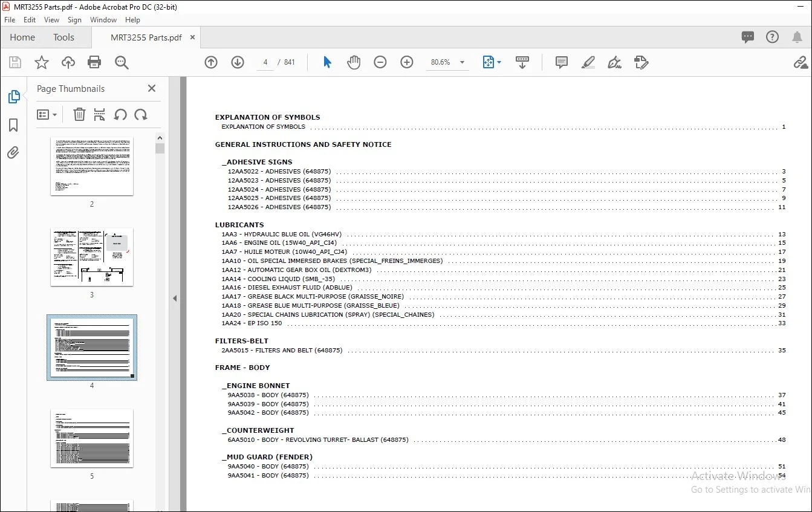Add a sticky note comment
This screenshot has height=512, width=812.
pyautogui.click(x=562, y=62)
